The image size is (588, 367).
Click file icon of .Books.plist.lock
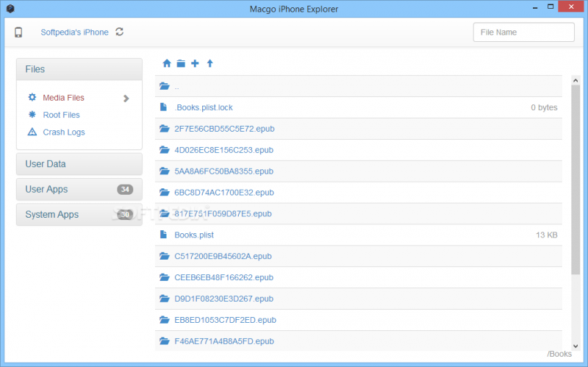(x=163, y=107)
